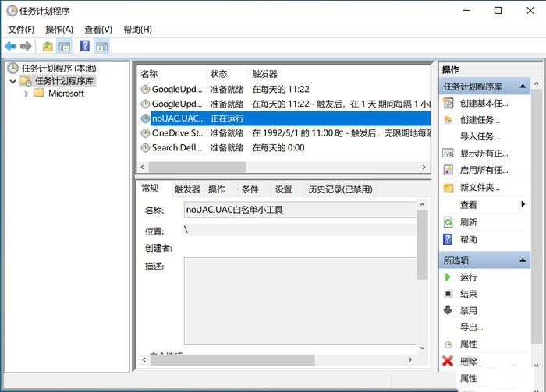Toggle the console tree pane toolbar icon
This screenshot has width=546, height=392.
click(65, 47)
